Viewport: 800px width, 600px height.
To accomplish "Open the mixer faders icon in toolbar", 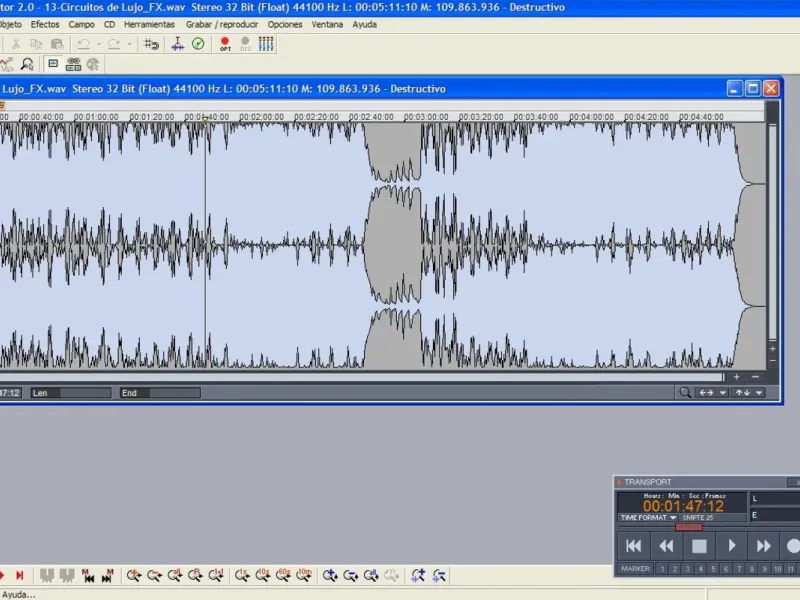I will coord(266,44).
